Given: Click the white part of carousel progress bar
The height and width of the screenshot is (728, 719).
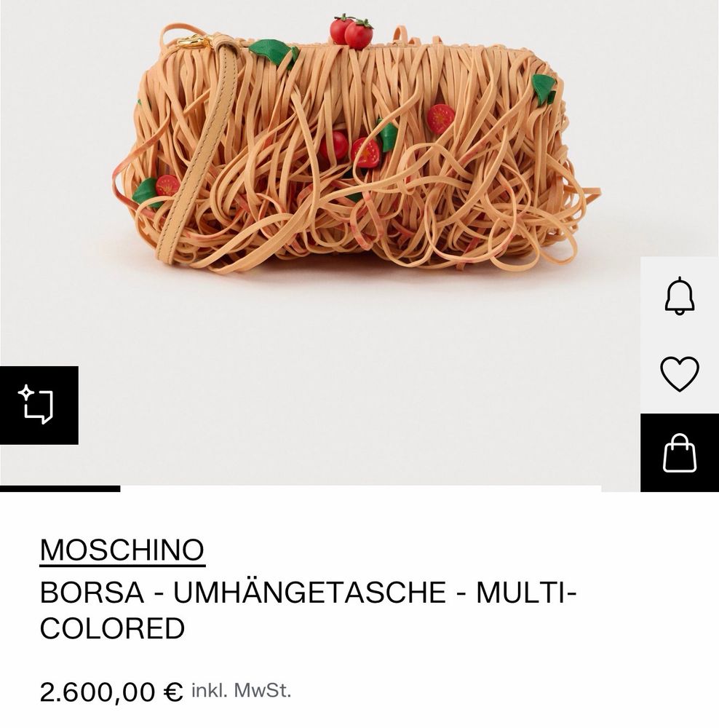Looking at the screenshot, I should click(x=361, y=488).
